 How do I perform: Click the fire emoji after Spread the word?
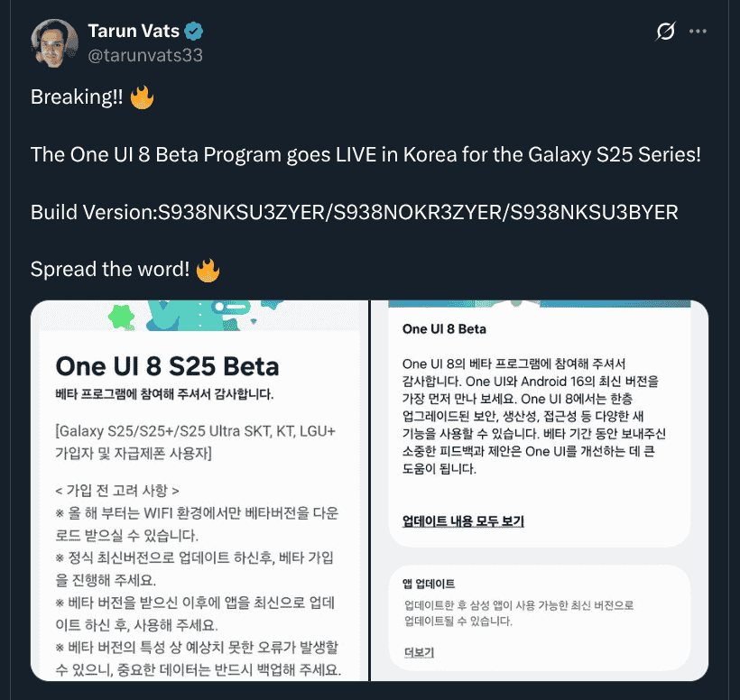208,271
